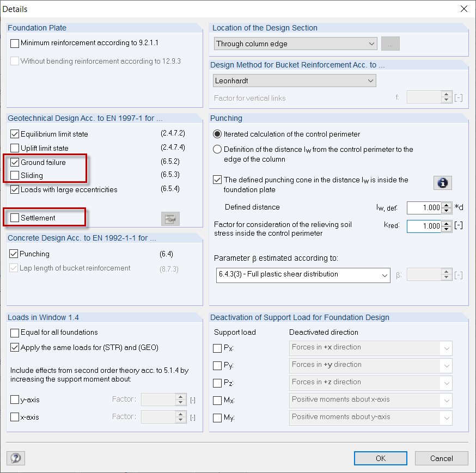Screen dimensions: 476x473
Task: Disable the Ground failure check
Action: tap(14, 162)
